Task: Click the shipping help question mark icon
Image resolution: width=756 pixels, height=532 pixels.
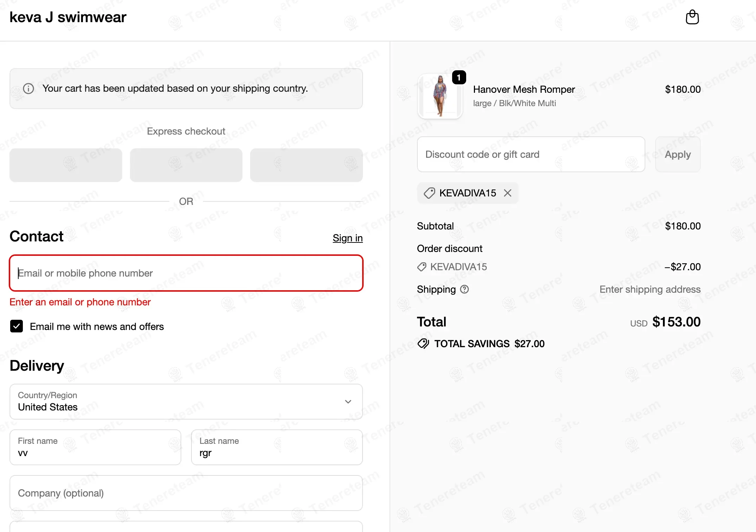Action: (x=464, y=289)
